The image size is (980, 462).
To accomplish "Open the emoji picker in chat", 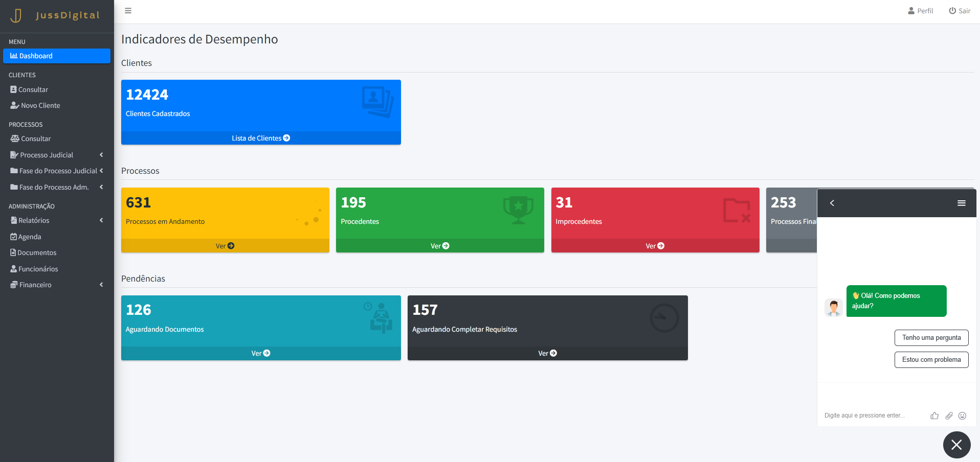I will click(x=962, y=415).
